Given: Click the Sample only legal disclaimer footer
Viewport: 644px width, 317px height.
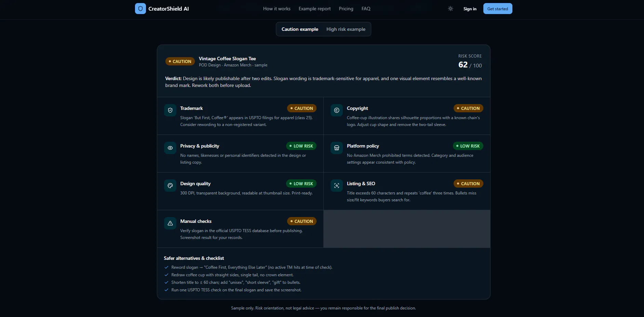Looking at the screenshot, I should coord(323,308).
